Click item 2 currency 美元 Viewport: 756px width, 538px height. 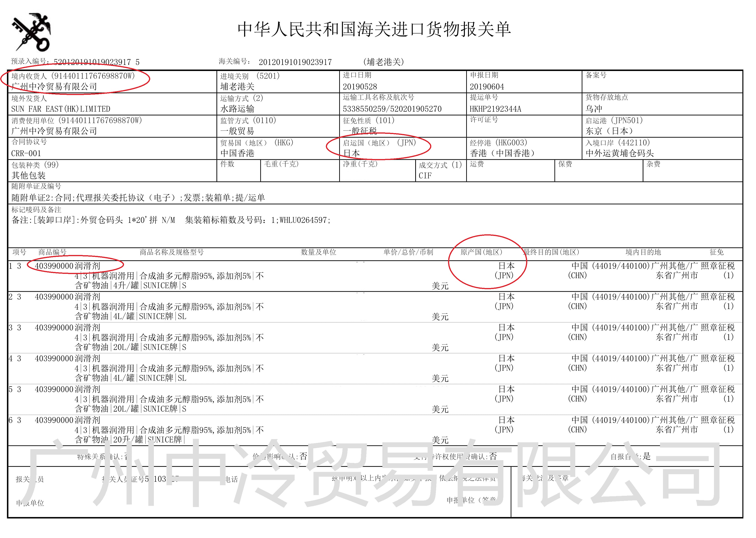tap(440, 317)
